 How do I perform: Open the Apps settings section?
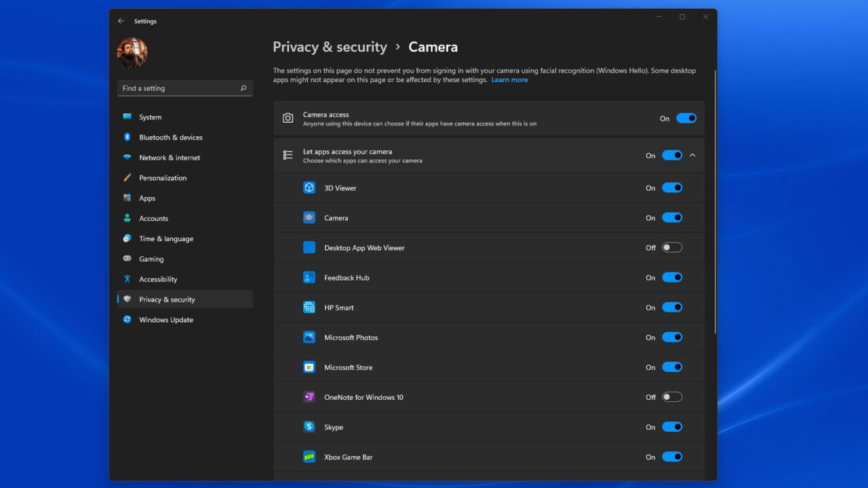coord(146,198)
